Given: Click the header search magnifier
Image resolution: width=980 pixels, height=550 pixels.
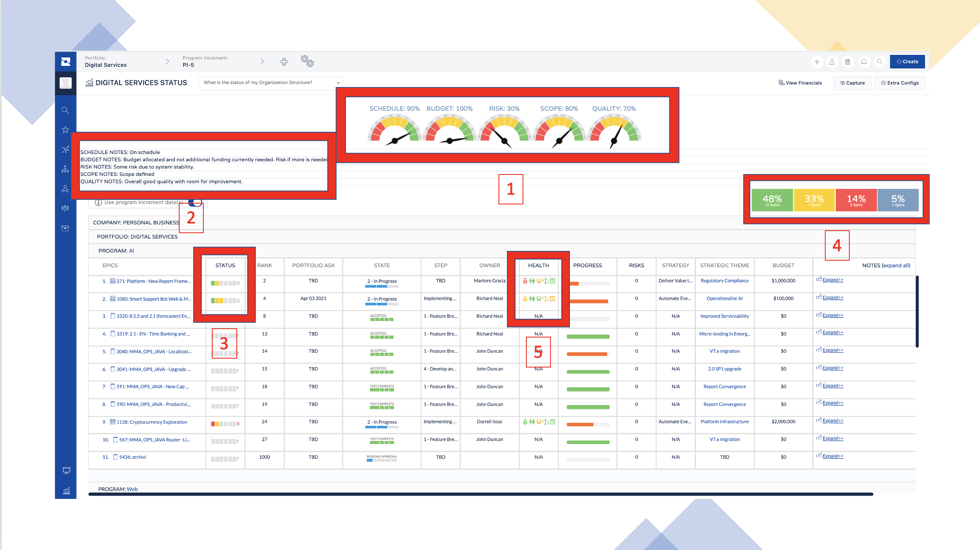Looking at the screenshot, I should pyautogui.click(x=880, y=62).
